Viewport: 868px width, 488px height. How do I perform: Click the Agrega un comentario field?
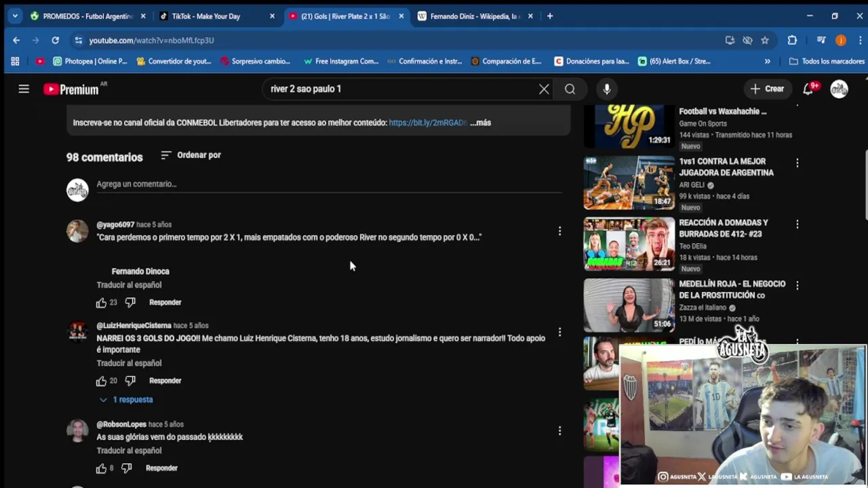click(x=329, y=184)
